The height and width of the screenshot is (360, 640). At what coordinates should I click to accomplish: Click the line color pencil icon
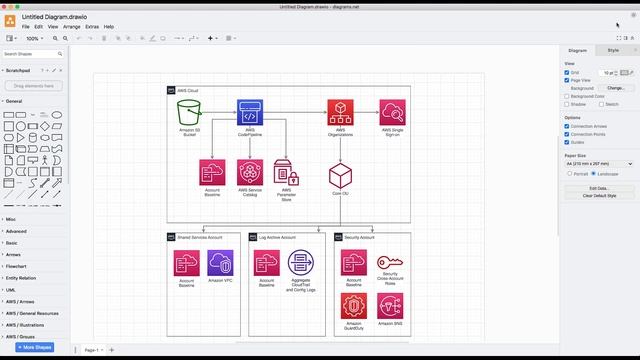[152, 38]
